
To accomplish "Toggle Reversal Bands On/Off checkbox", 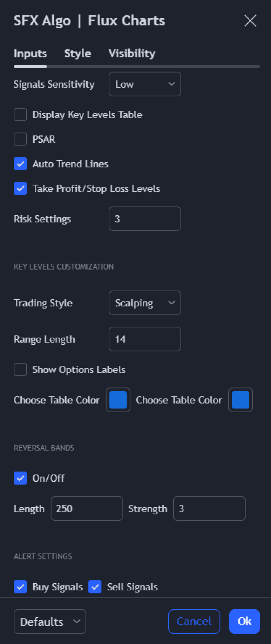I will coord(20,478).
